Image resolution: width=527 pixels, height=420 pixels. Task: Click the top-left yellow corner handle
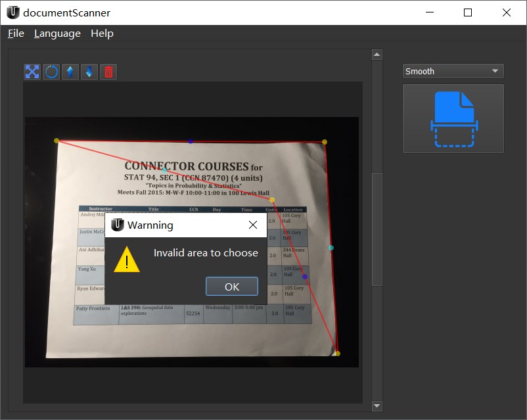(x=57, y=141)
